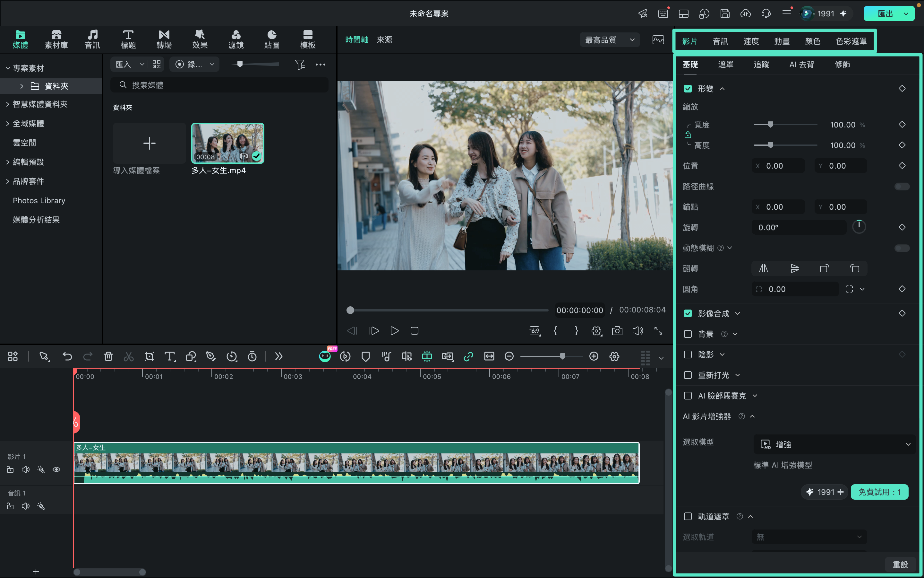
Task: Open the cloud upload icon in title bar
Action: [x=745, y=14]
